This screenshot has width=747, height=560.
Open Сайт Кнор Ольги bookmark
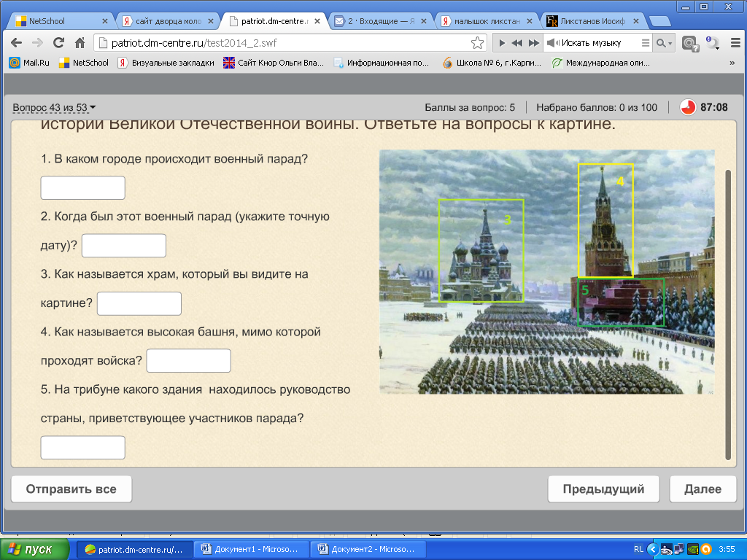point(274,63)
